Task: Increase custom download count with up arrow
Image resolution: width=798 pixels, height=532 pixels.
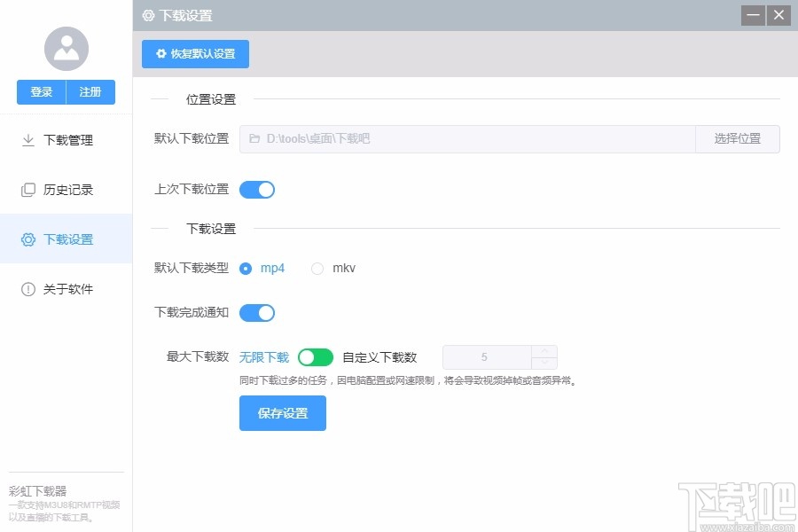Action: (544, 351)
